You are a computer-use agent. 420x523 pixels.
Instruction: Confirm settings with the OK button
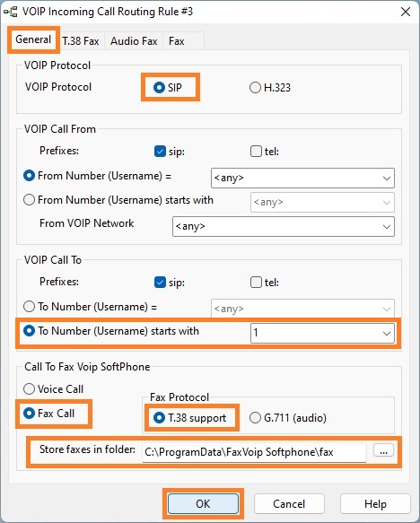click(203, 503)
